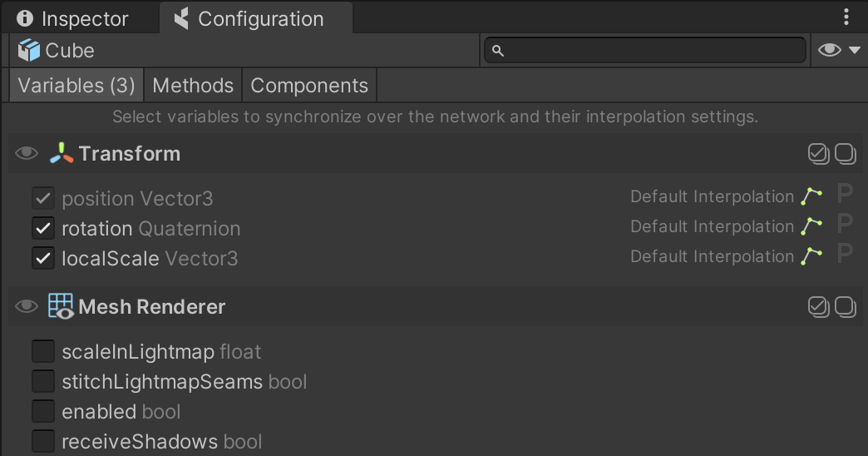The height and width of the screenshot is (456, 868).
Task: Open the eye filter dropdown near search
Action: click(x=840, y=51)
